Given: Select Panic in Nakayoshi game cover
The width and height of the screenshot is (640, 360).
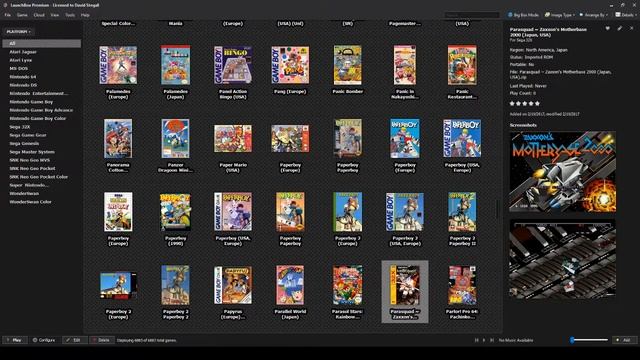Looking at the screenshot, I should (x=404, y=65).
